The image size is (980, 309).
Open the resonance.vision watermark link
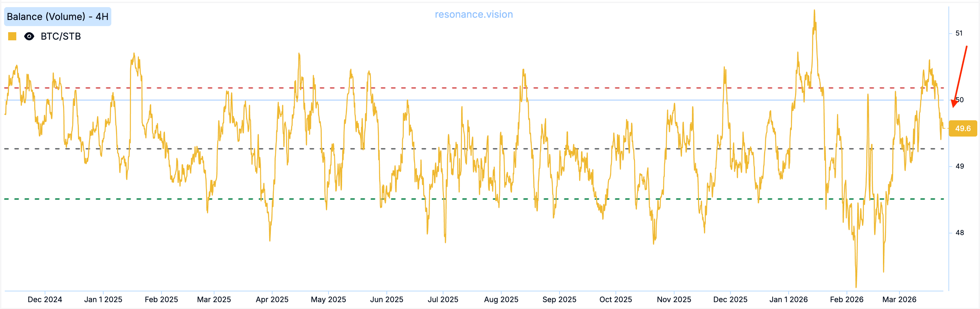(x=474, y=15)
